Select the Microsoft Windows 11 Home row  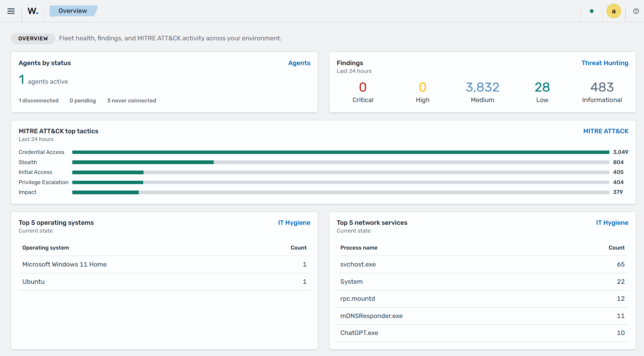[x=165, y=264]
